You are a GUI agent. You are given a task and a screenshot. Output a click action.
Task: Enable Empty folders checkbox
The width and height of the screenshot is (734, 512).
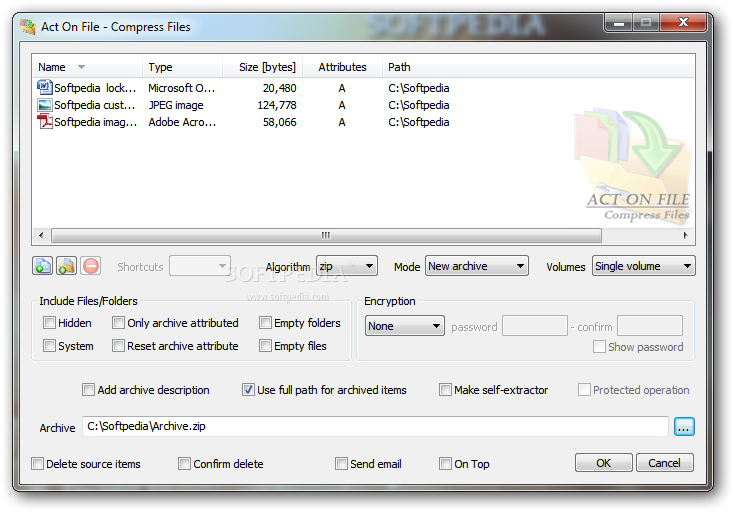(265, 322)
